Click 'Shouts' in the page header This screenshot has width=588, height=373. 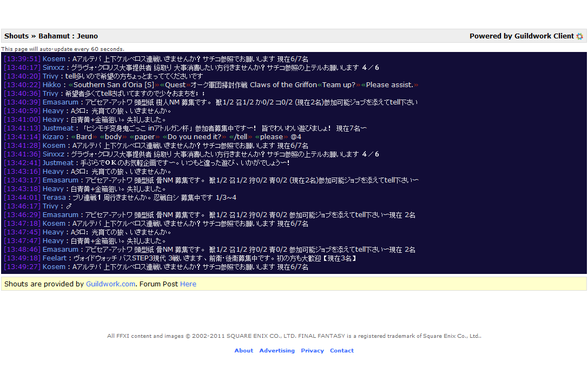click(x=16, y=36)
